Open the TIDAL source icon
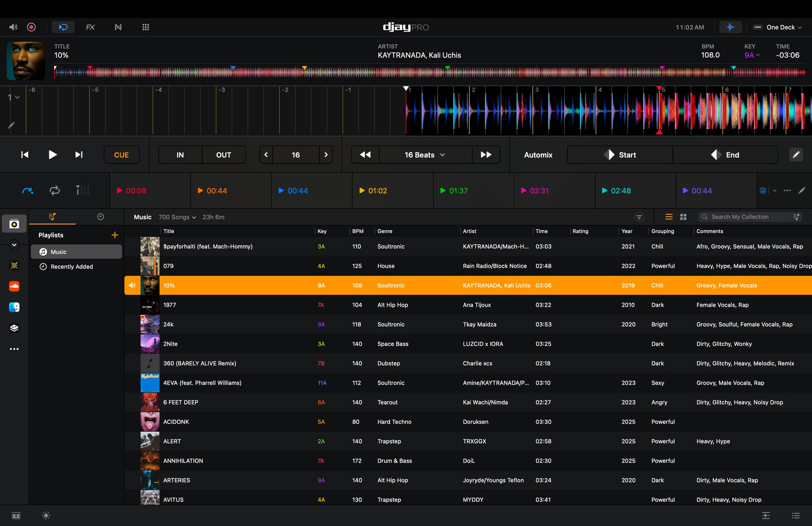 [14, 265]
